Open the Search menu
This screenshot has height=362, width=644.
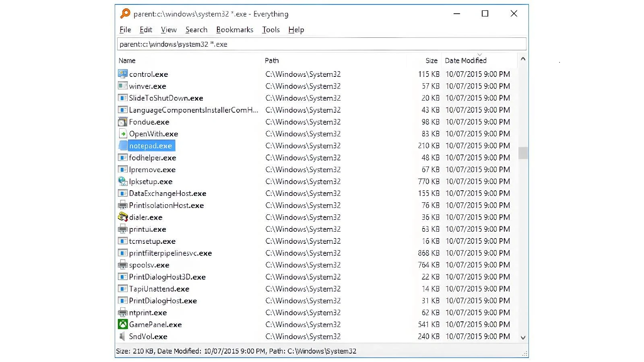[x=196, y=30]
